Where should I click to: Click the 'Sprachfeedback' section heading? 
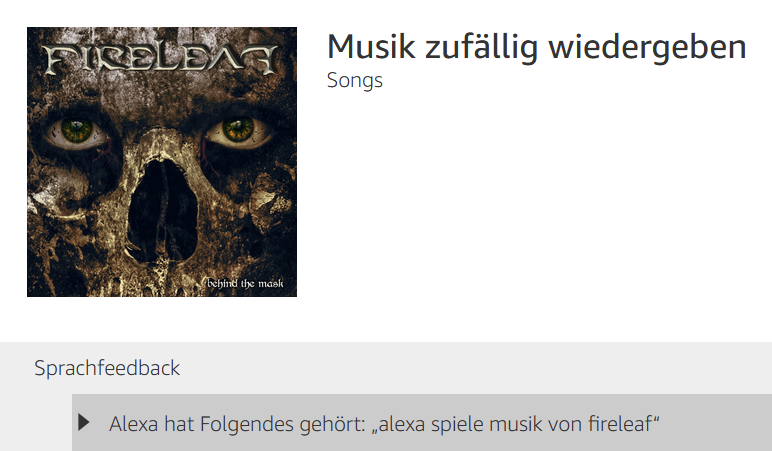[107, 368]
